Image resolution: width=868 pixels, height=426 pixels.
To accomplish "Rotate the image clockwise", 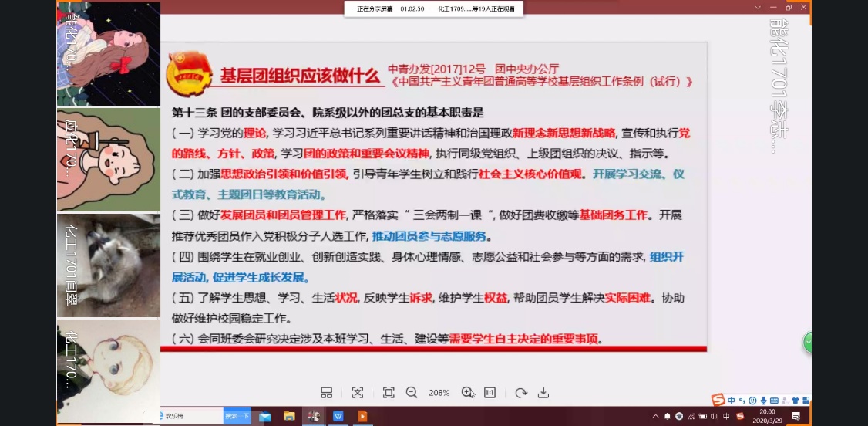I will pos(521,392).
